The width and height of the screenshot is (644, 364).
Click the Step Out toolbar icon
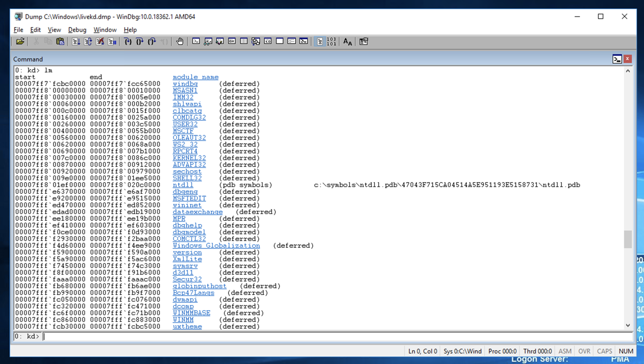pyautogui.click(x=152, y=42)
